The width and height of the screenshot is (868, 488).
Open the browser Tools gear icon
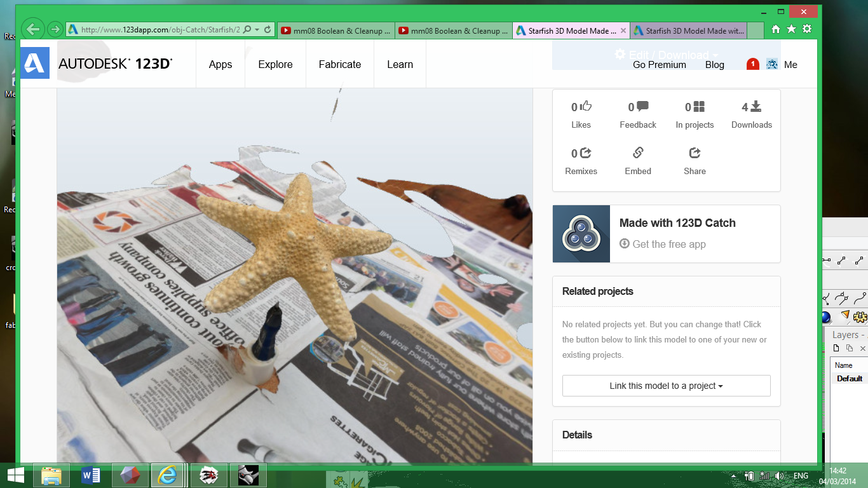(807, 29)
